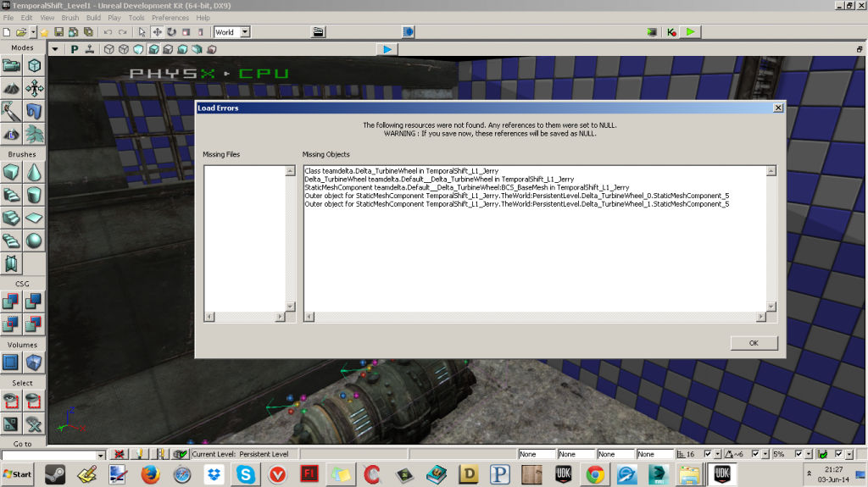Image resolution: width=868 pixels, height=487 pixels.
Task: Open the World coordinate system dropdown
Action: coord(245,32)
